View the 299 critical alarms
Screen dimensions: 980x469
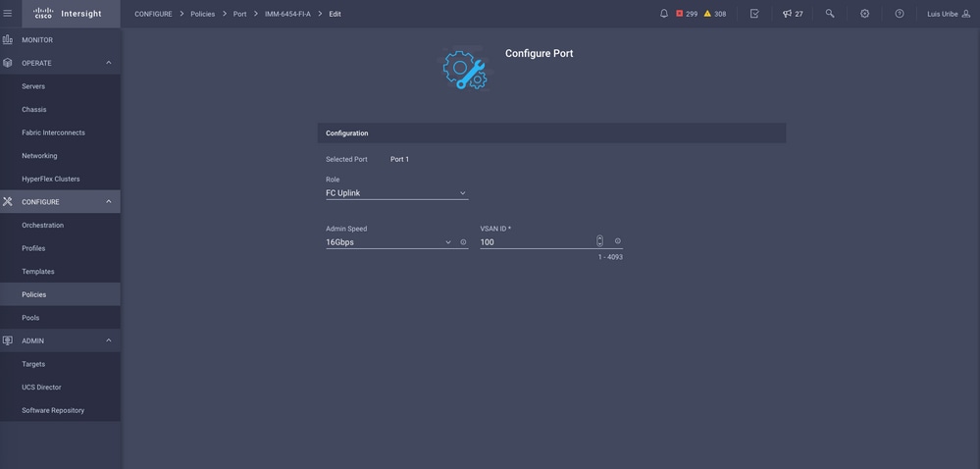pos(687,14)
